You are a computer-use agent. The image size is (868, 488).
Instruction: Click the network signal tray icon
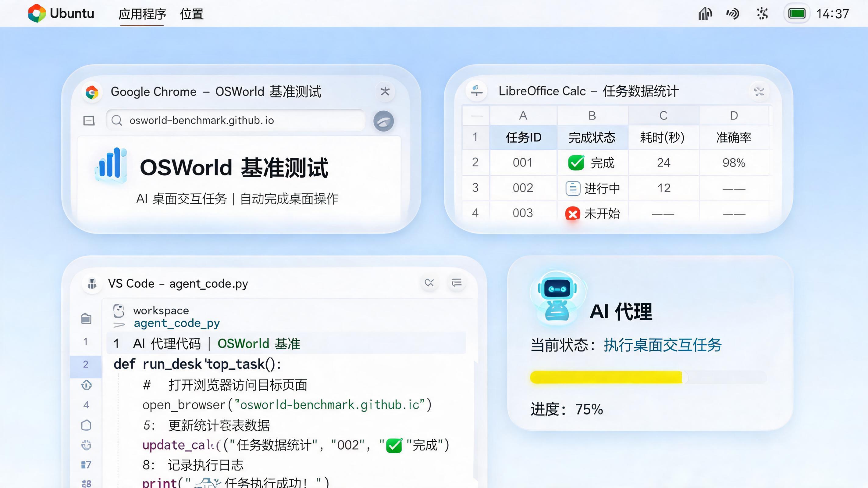coord(705,14)
